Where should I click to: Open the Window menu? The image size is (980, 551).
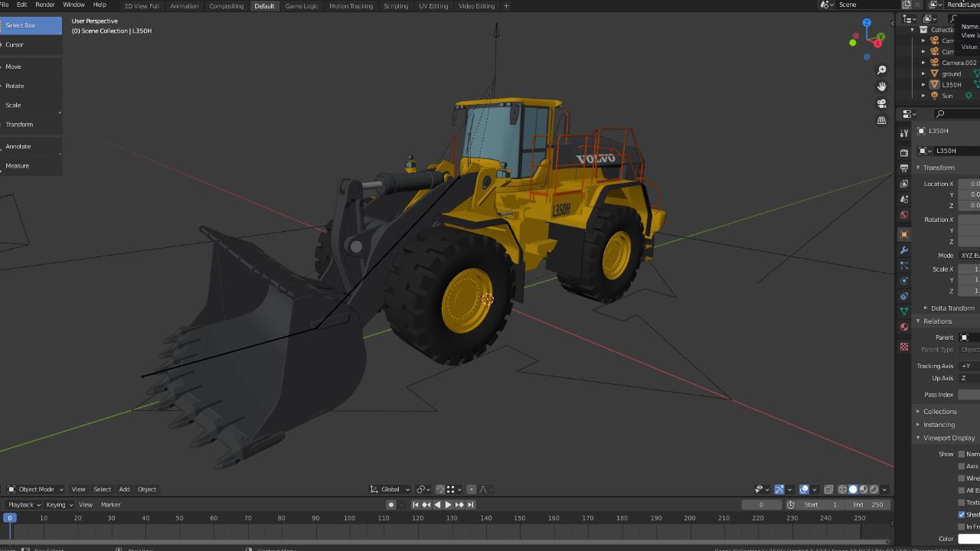coord(73,5)
